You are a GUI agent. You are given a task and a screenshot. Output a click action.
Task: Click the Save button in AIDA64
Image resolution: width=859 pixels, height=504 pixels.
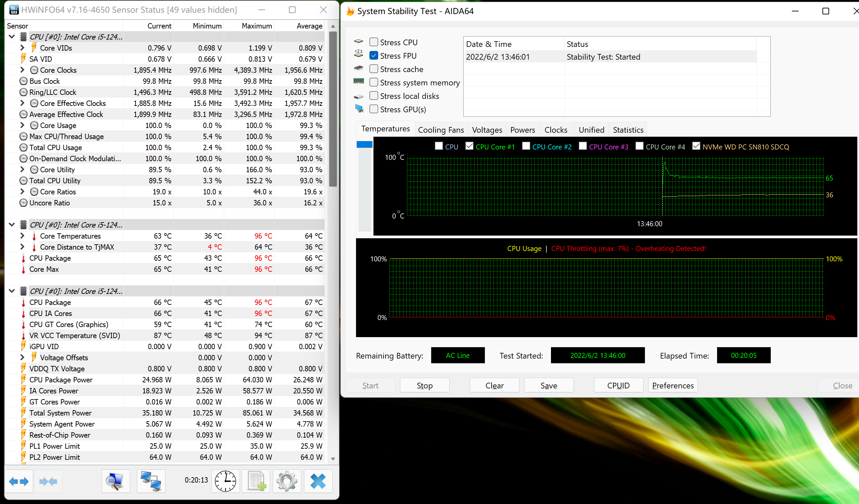coord(548,386)
